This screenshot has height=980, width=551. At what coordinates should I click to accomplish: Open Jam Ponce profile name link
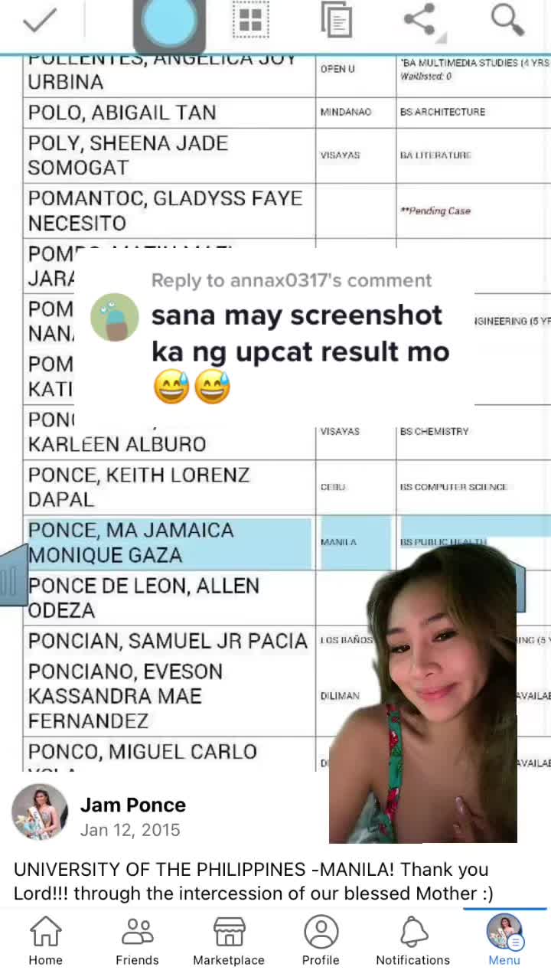tap(133, 805)
